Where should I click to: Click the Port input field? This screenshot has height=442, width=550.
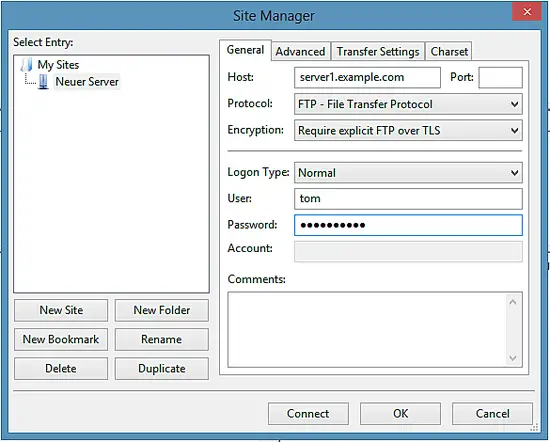point(501,78)
